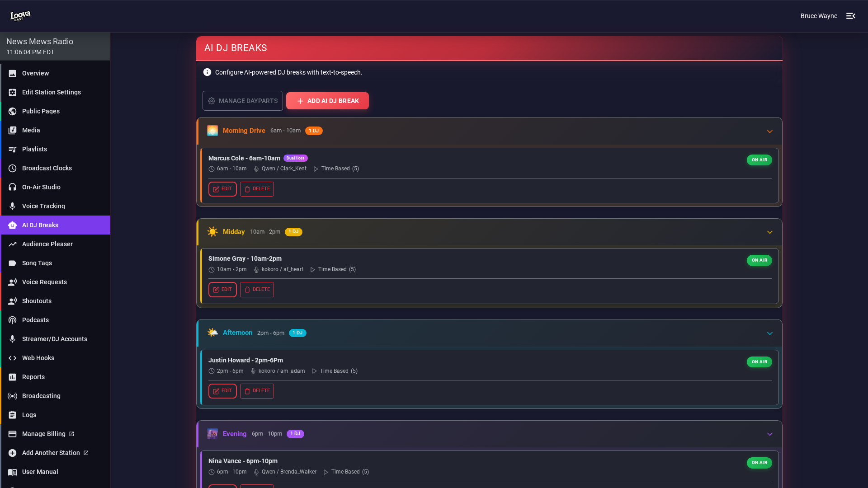Click Simone Gray's ON AIR status badge
The width and height of the screenshot is (868, 488).
point(759,260)
